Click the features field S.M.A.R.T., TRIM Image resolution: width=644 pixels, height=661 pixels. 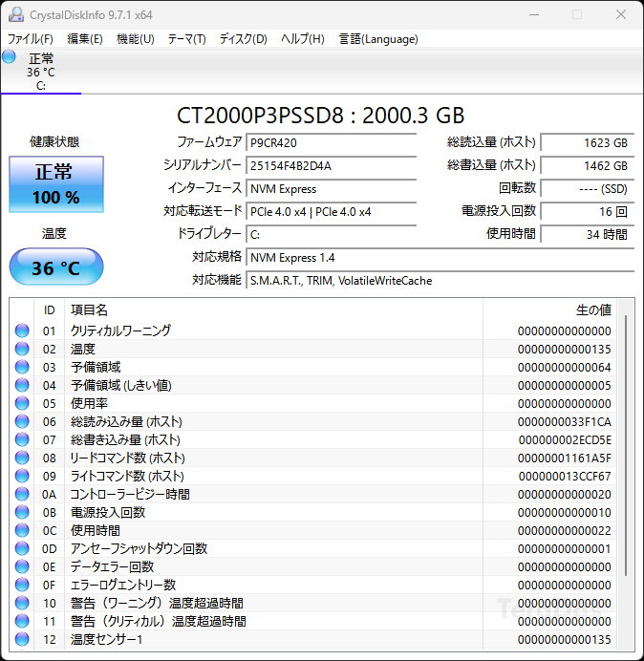440,280
